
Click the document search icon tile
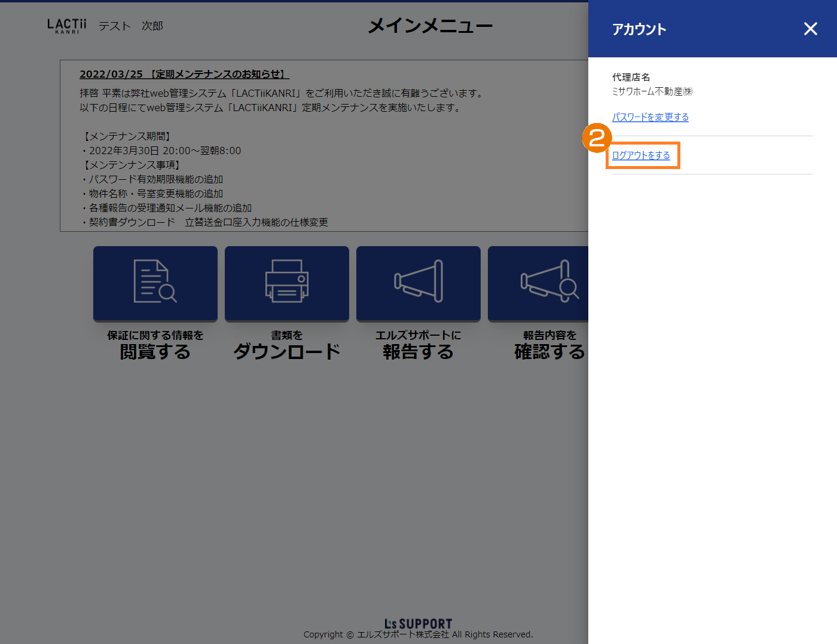pyautogui.click(x=155, y=283)
